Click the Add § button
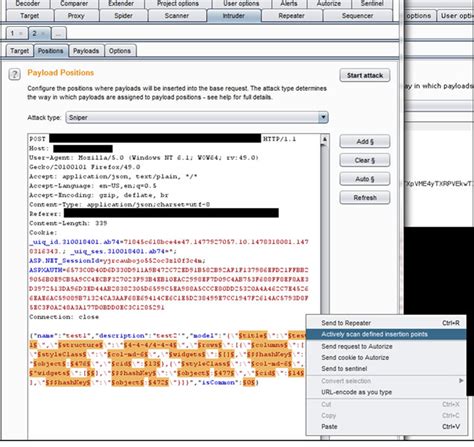The width and height of the screenshot is (474, 447). [365, 141]
